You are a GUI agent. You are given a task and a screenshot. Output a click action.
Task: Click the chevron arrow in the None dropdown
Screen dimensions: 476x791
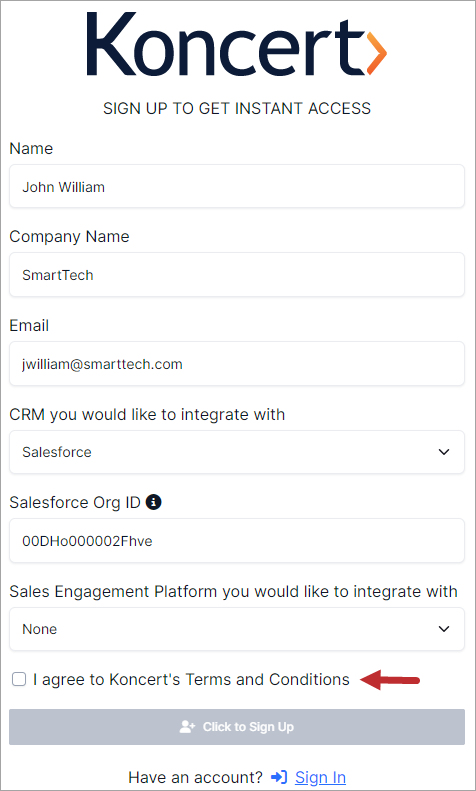coord(444,629)
